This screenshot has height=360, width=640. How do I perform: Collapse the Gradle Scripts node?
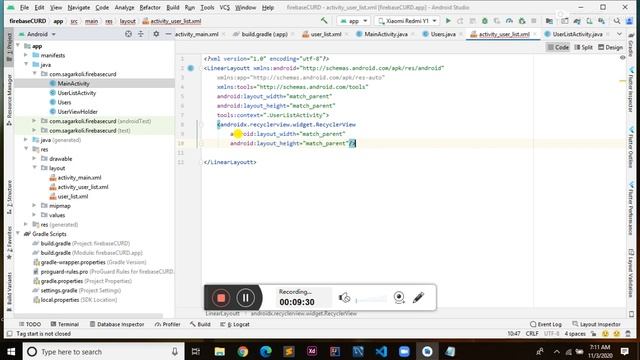pyautogui.click(x=18, y=233)
